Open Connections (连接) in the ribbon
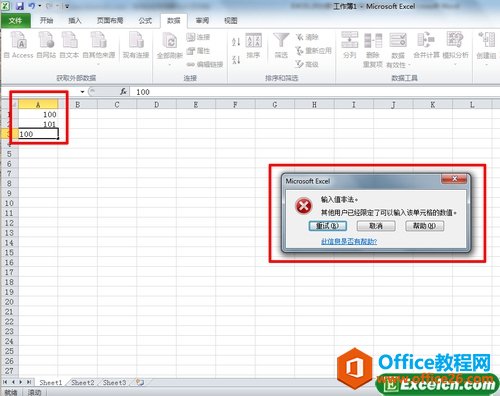The image size is (500, 396). click(x=198, y=37)
